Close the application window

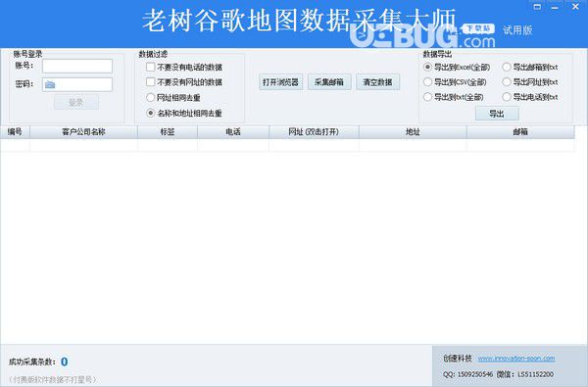click(575, 7)
